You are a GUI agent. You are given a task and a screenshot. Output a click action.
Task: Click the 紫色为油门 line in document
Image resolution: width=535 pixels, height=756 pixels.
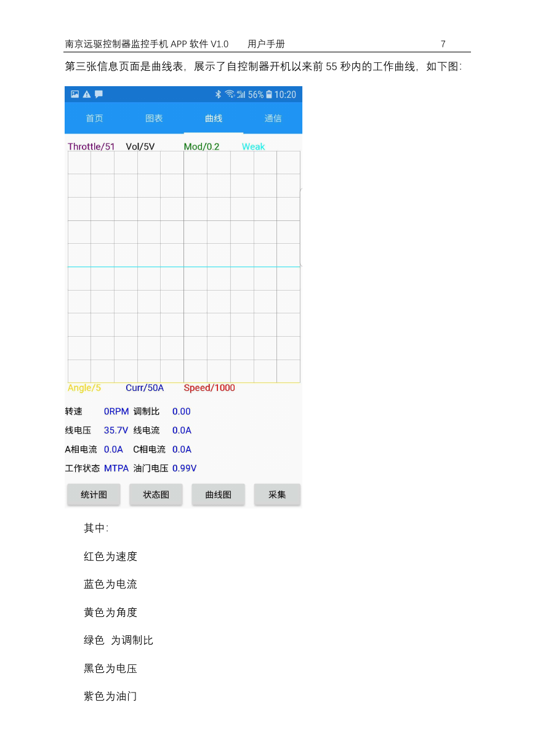point(111,696)
